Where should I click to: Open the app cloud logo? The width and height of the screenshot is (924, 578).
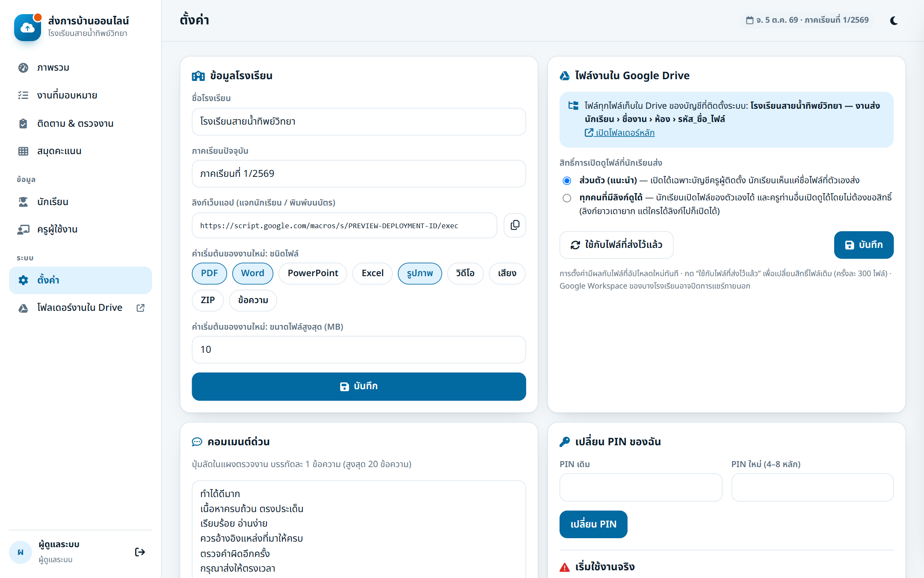[27, 27]
